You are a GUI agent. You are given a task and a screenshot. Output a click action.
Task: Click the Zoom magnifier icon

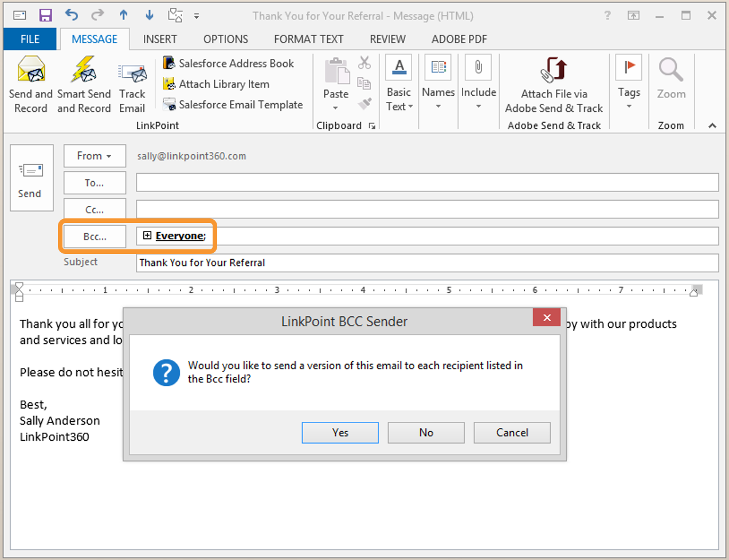pos(671,69)
